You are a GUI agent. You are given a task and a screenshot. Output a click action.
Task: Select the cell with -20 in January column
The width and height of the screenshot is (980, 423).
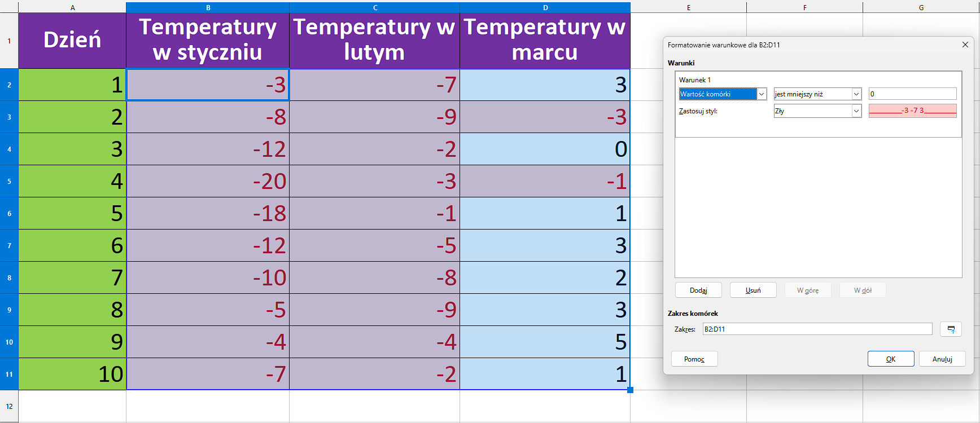coord(208,181)
